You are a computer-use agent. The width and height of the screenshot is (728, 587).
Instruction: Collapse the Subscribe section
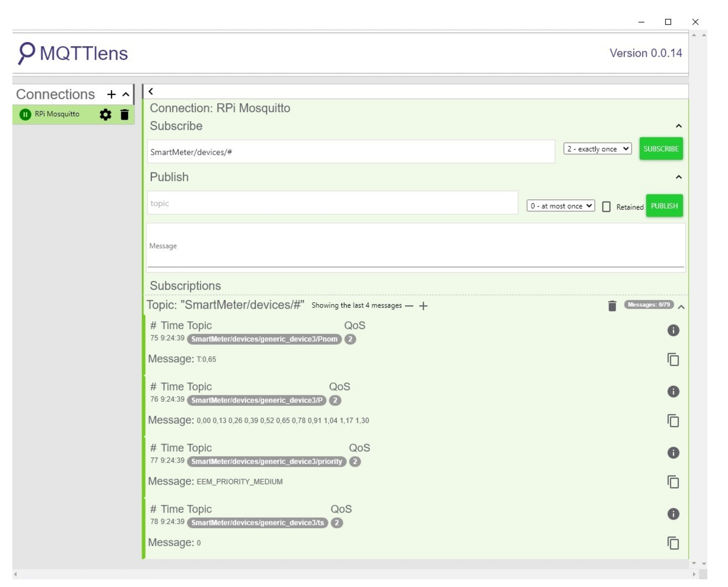pyautogui.click(x=679, y=126)
